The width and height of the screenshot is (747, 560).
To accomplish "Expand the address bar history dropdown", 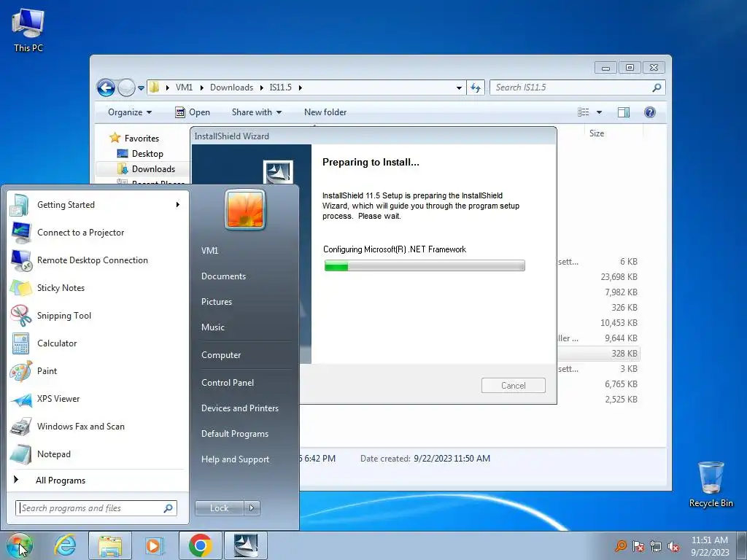I will pos(459,87).
